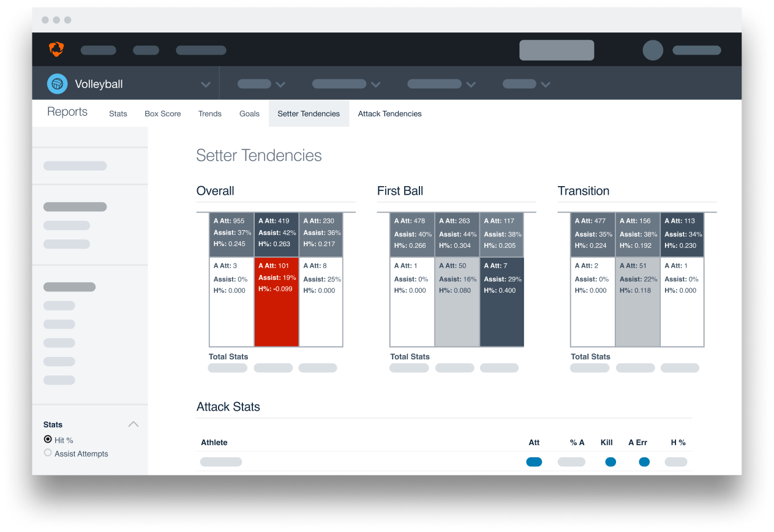Collapse the Stats filter section
Viewport: 774px width, 532px height.
pyautogui.click(x=133, y=424)
